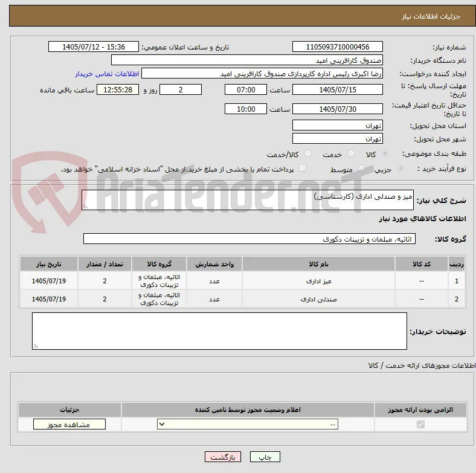This screenshot has height=473, width=476.
Task: Click the request creator field رضا اکبری
Action: tap(262, 74)
